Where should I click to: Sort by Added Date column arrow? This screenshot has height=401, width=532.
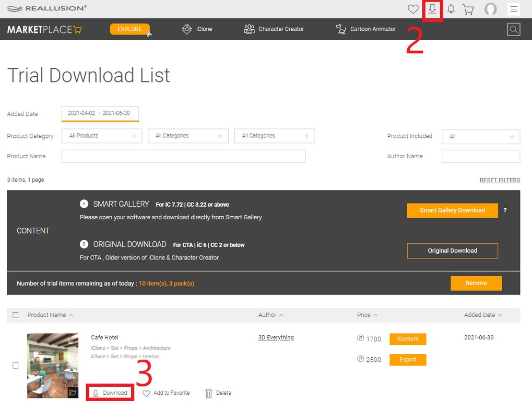click(x=500, y=315)
